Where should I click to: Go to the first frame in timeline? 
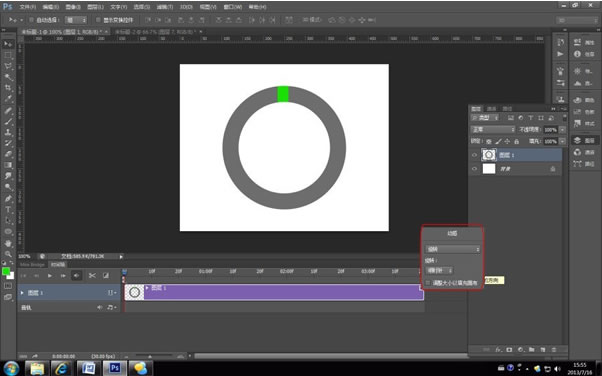pos(23,276)
